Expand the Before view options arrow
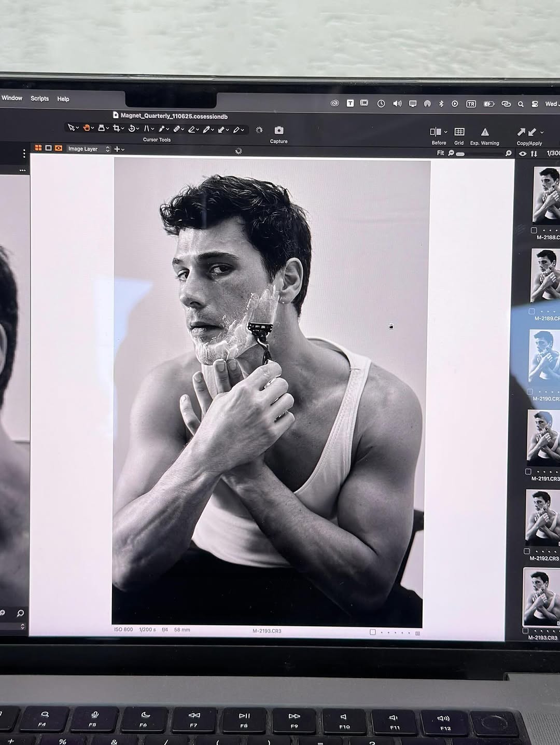 point(445,132)
